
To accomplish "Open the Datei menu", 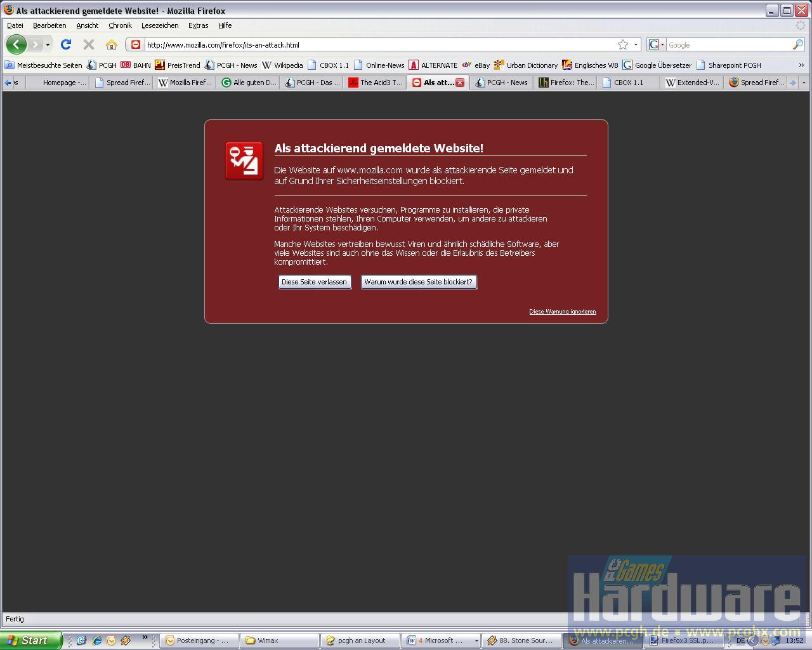I will pyautogui.click(x=15, y=25).
